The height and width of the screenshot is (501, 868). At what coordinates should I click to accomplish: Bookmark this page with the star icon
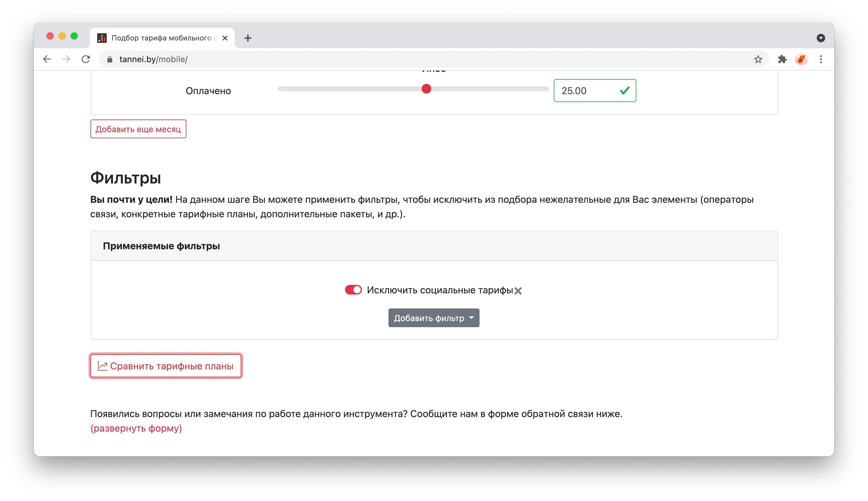point(758,59)
